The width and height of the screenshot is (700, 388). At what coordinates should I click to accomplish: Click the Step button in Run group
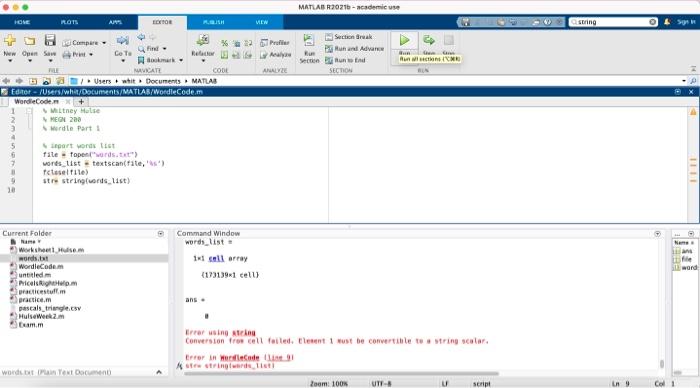click(429, 41)
